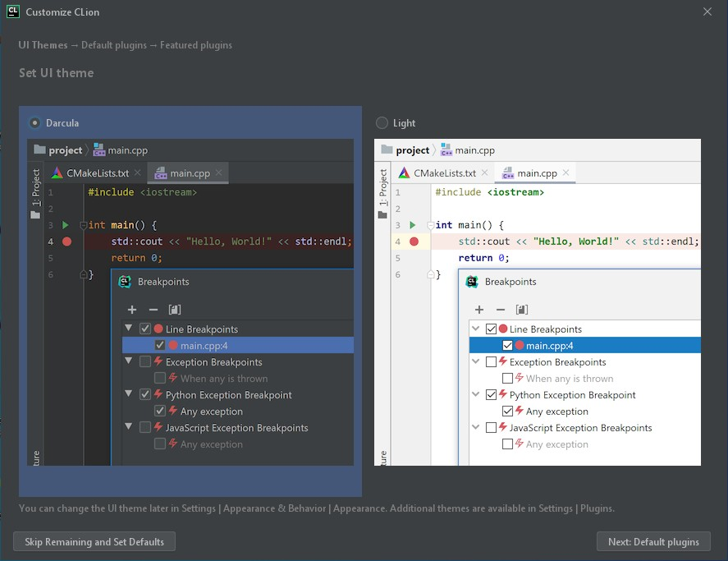The height and width of the screenshot is (561, 728).
Task: Toggle When any is thrown checkbox in Light
Action: pos(507,379)
